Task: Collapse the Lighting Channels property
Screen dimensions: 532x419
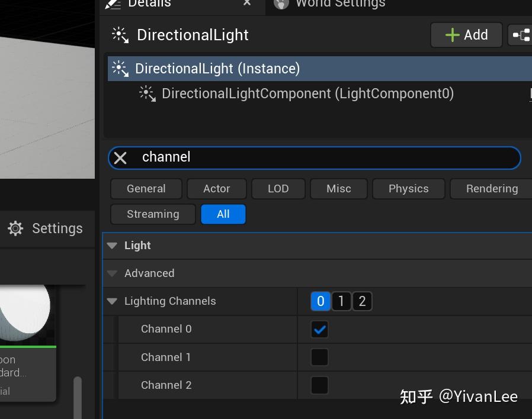Action: coord(112,301)
